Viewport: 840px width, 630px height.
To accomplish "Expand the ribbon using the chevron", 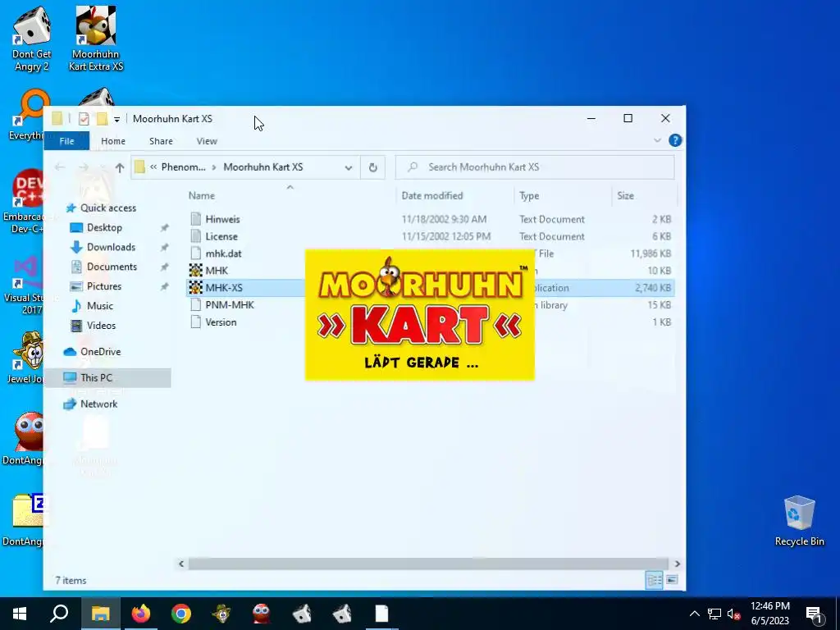I will tap(657, 140).
